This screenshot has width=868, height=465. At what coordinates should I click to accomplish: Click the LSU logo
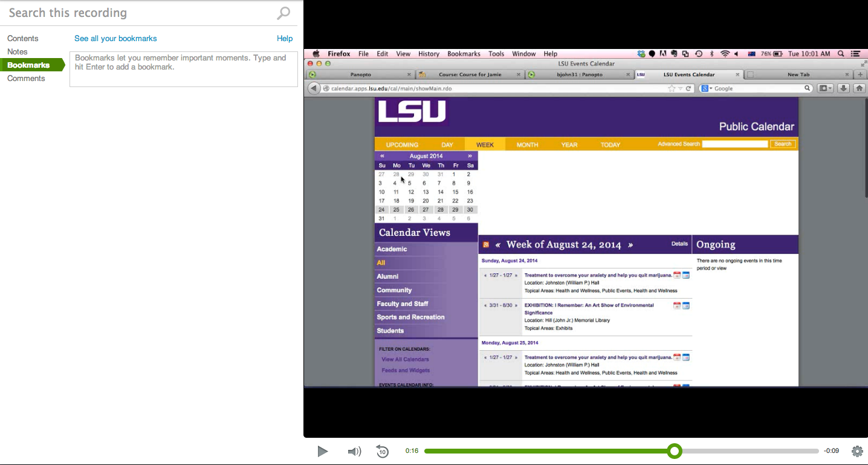click(412, 111)
